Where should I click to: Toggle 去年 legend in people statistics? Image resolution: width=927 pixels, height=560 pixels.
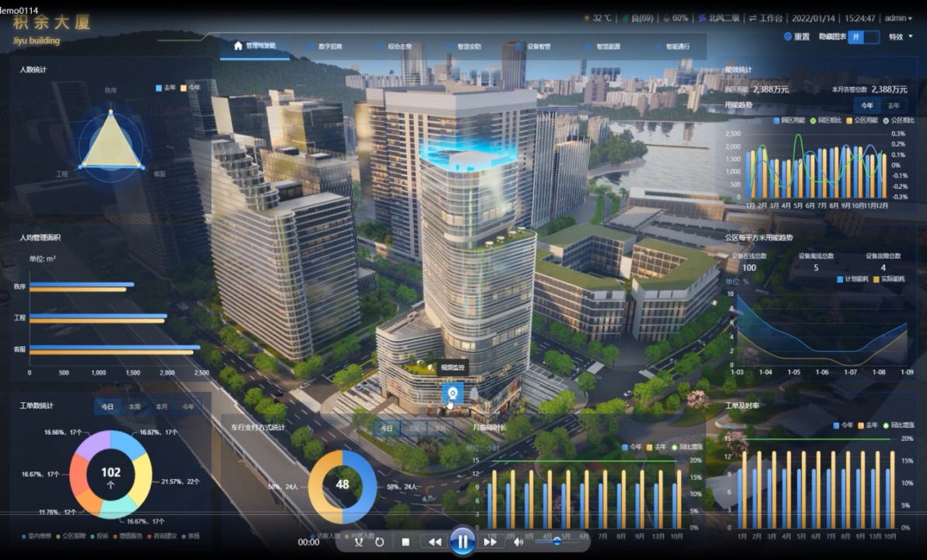[x=166, y=87]
